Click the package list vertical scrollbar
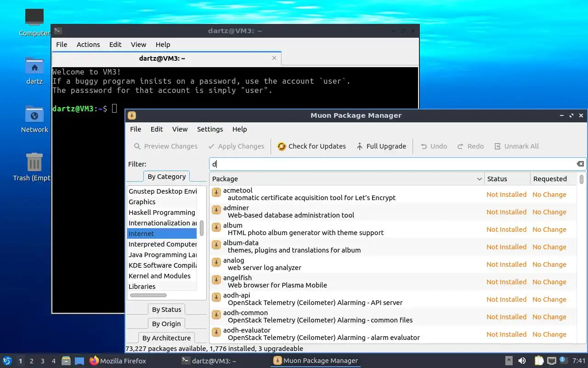The width and height of the screenshot is (588, 368). 582,179
